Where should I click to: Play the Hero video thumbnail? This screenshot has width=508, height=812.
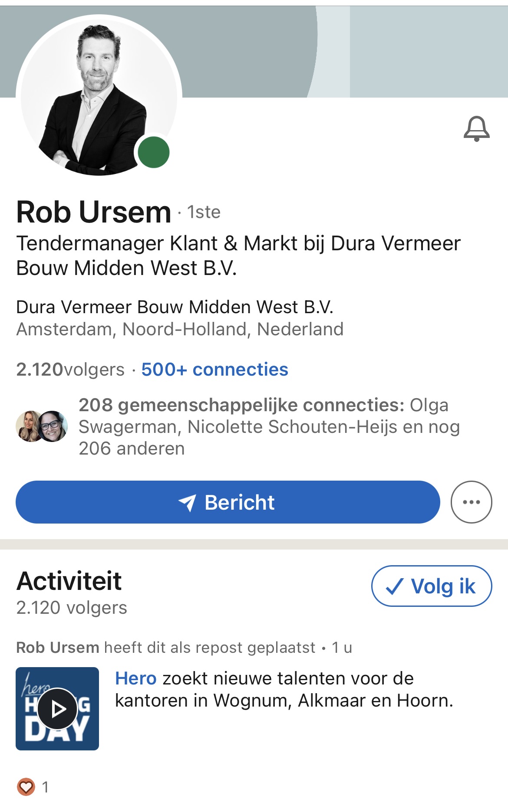[x=57, y=709]
